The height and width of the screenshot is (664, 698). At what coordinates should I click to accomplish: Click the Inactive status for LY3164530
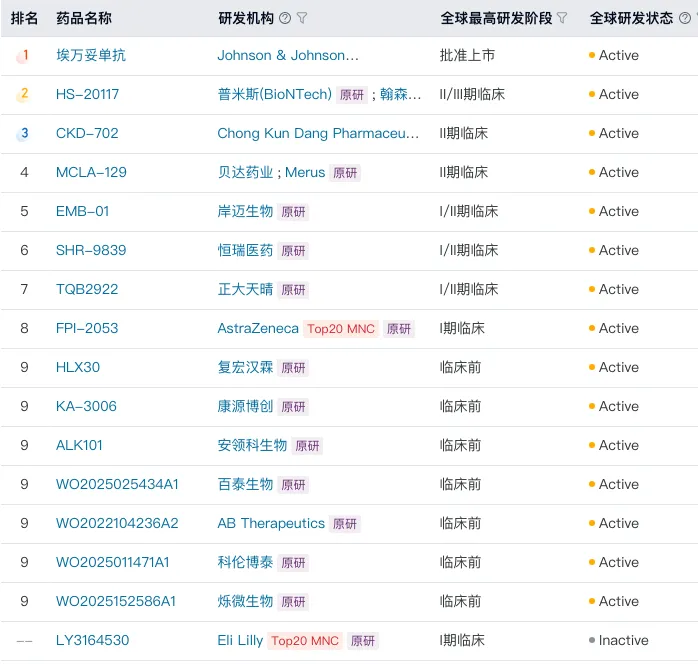tap(622, 641)
